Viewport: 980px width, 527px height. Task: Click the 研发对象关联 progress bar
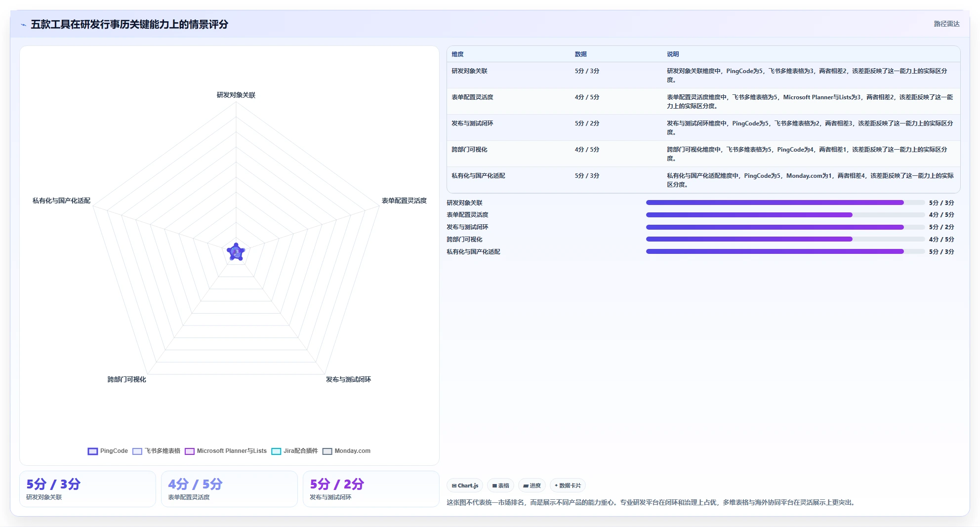[785, 203]
